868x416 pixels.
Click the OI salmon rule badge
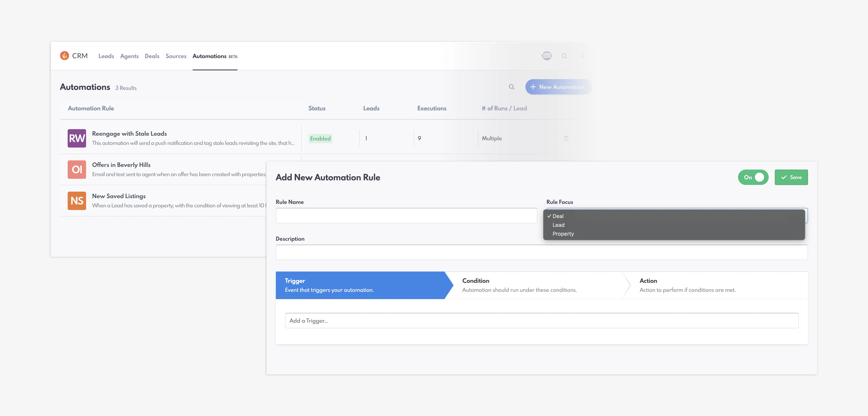tap(77, 169)
